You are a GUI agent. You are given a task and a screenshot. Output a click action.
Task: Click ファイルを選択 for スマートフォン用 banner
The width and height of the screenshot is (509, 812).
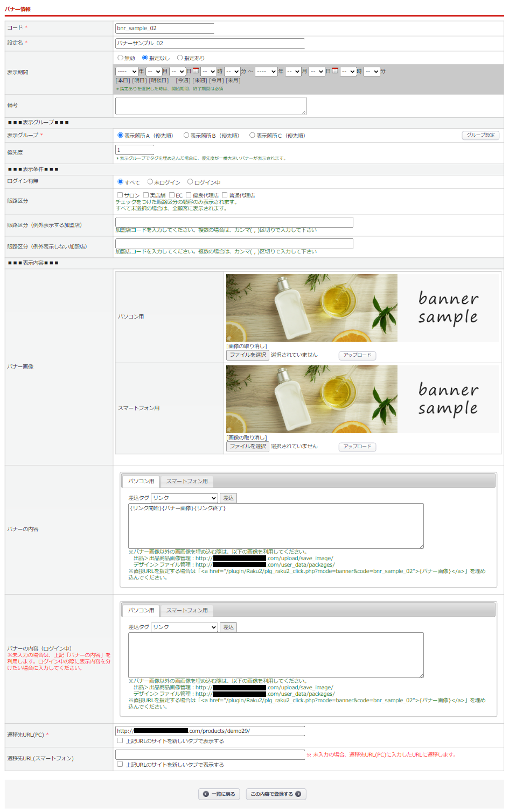point(248,447)
